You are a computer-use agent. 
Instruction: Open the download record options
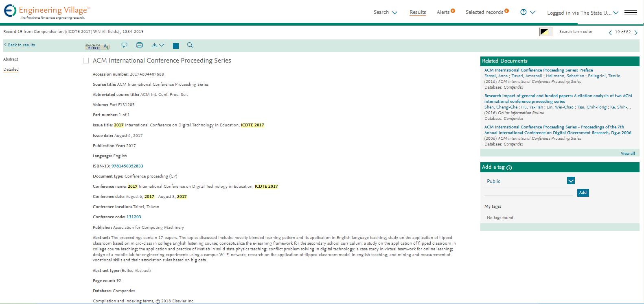pos(158,46)
